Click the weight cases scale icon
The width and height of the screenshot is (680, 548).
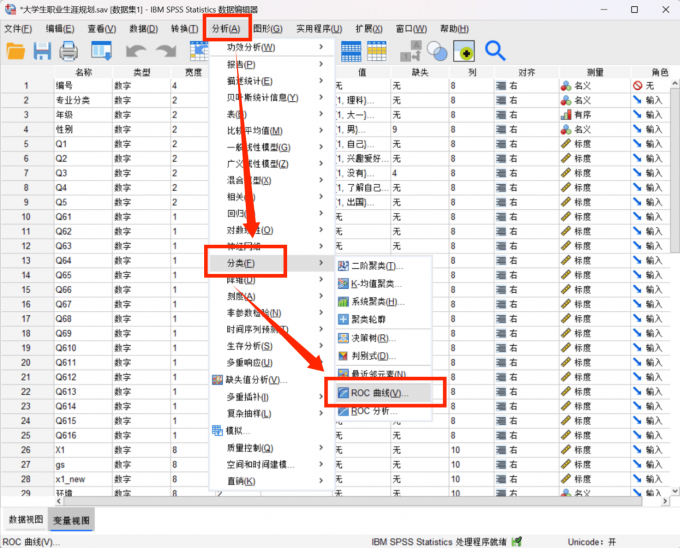point(410,51)
